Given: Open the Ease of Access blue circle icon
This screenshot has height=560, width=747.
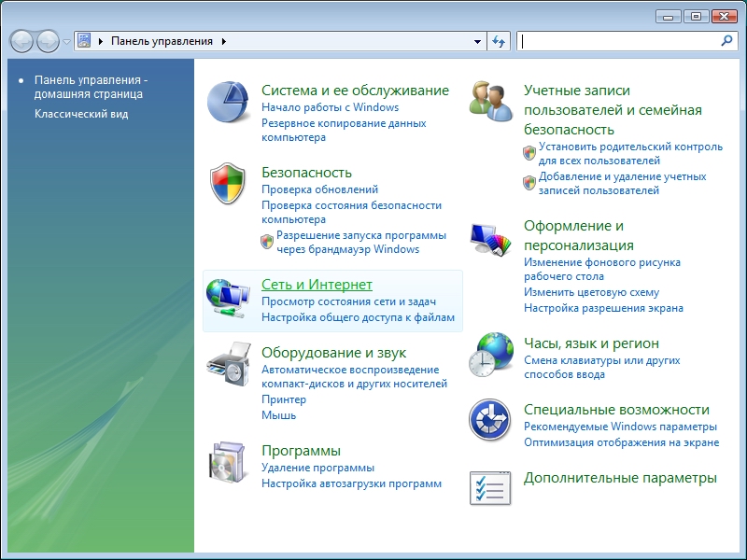Looking at the screenshot, I should pyautogui.click(x=490, y=420).
